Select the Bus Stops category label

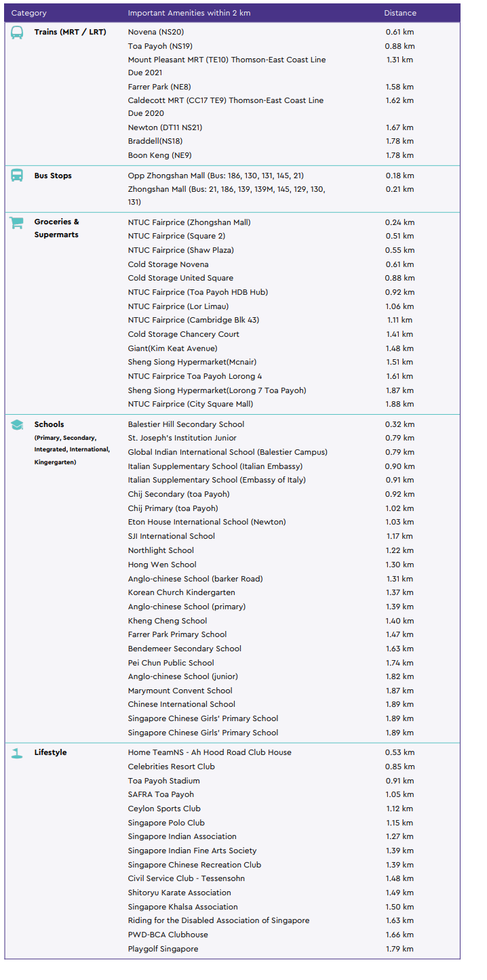(53, 176)
